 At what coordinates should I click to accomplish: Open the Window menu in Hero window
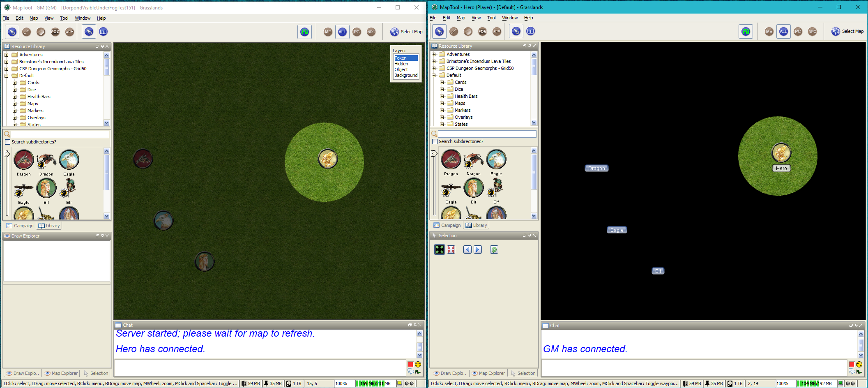(510, 18)
